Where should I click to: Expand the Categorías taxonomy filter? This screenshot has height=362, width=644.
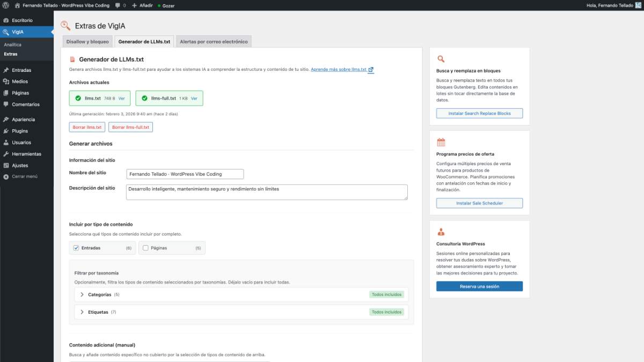pos(82,294)
